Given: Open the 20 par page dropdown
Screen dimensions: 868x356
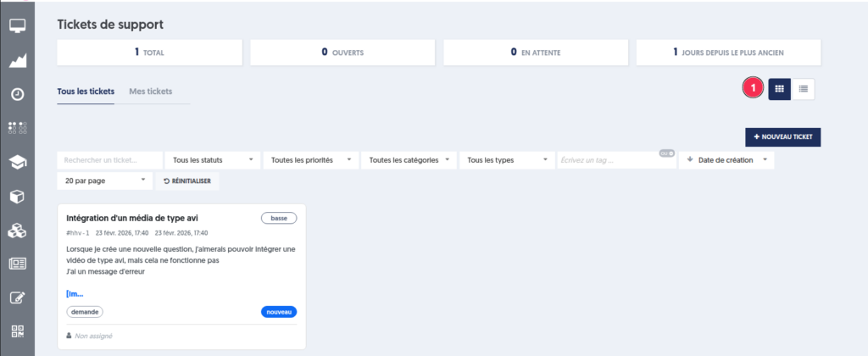Looking at the screenshot, I should 103,181.
